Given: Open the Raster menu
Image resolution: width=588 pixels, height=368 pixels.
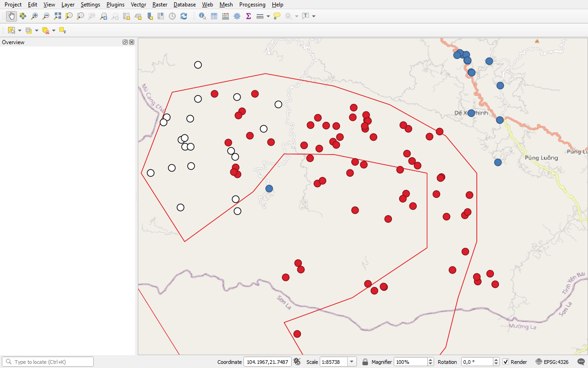Looking at the screenshot, I should [x=160, y=5].
